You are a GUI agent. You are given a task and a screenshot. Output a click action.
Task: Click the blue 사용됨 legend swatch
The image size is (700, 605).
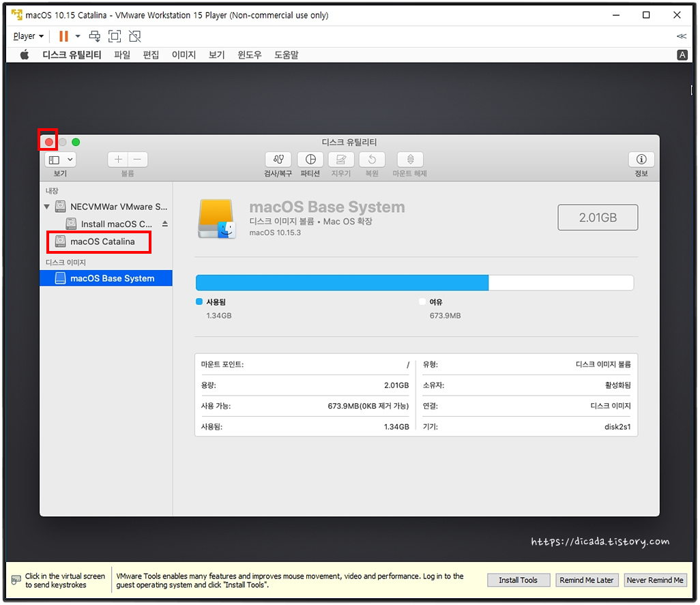tap(199, 301)
